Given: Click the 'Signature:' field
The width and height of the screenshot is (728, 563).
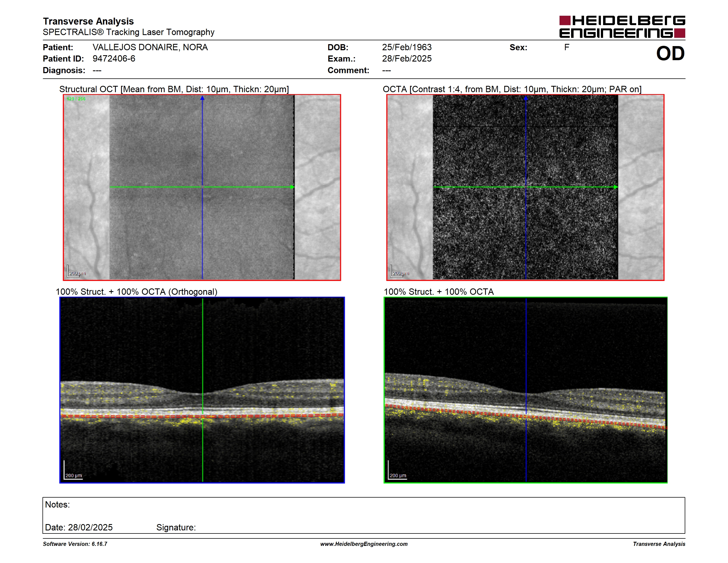Looking at the screenshot, I should (x=176, y=527).
